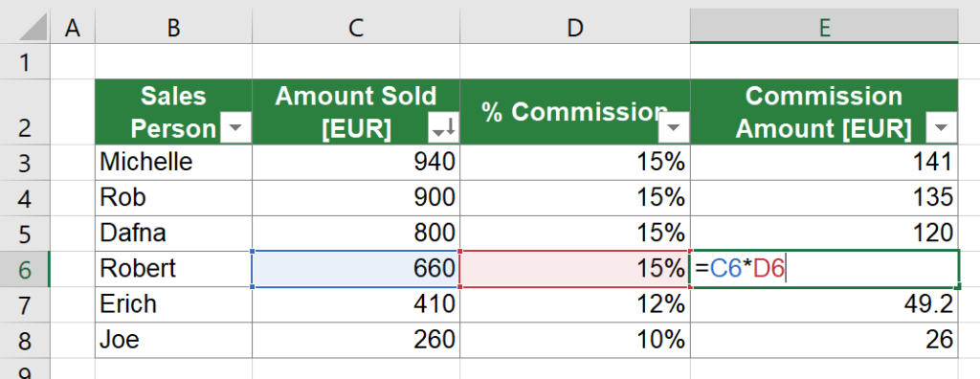Image resolution: width=980 pixels, height=379 pixels.
Task: Click empty cell B1 above Sales Person
Action: tap(174, 62)
